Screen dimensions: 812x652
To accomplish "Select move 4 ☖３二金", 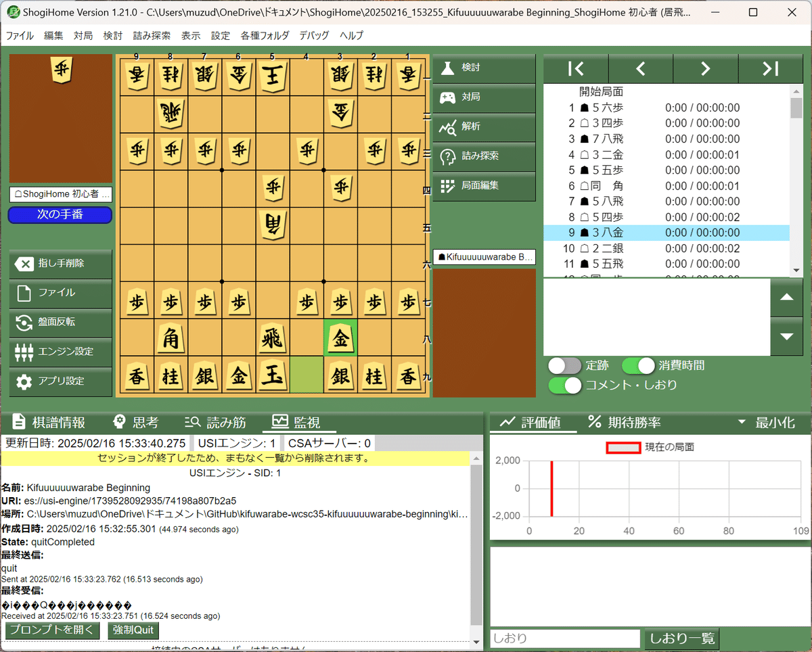I will 667,155.
